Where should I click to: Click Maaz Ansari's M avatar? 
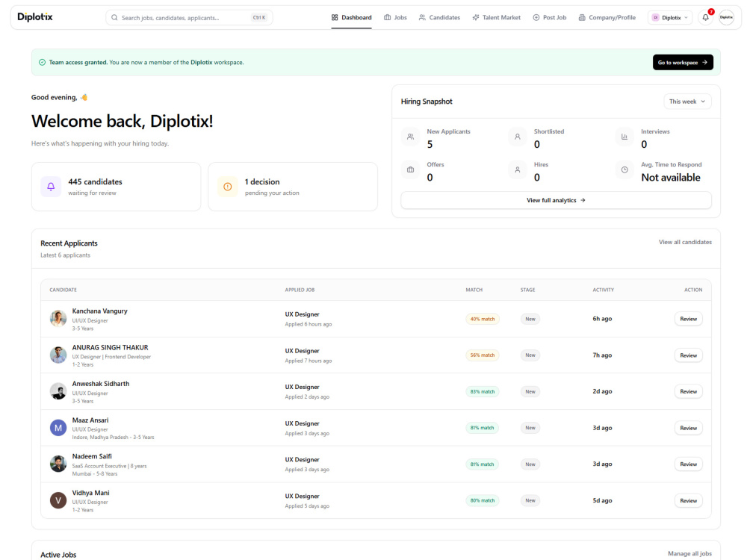[x=58, y=428]
